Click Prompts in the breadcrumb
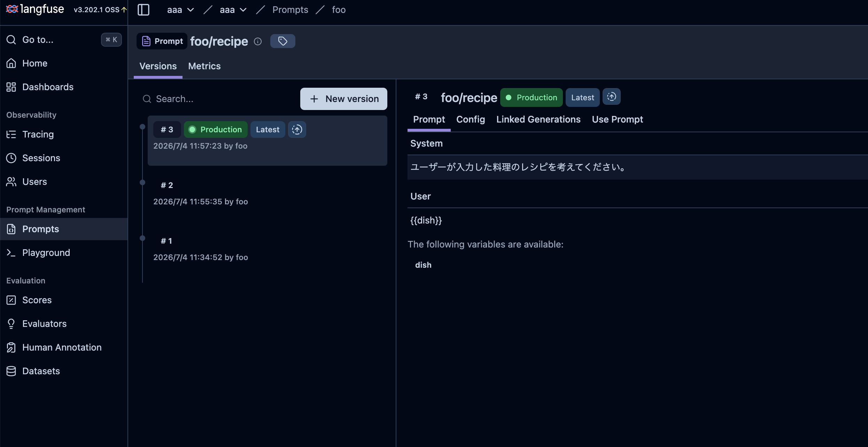This screenshot has width=868, height=447. 290,10
